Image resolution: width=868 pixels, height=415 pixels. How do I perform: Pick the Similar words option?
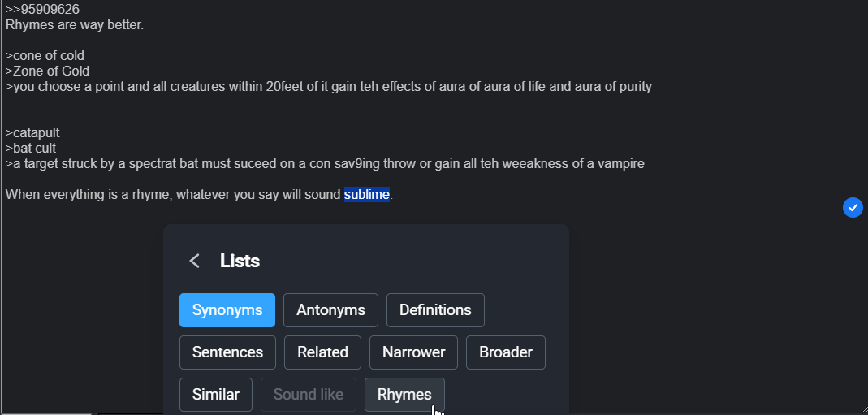[x=216, y=395]
